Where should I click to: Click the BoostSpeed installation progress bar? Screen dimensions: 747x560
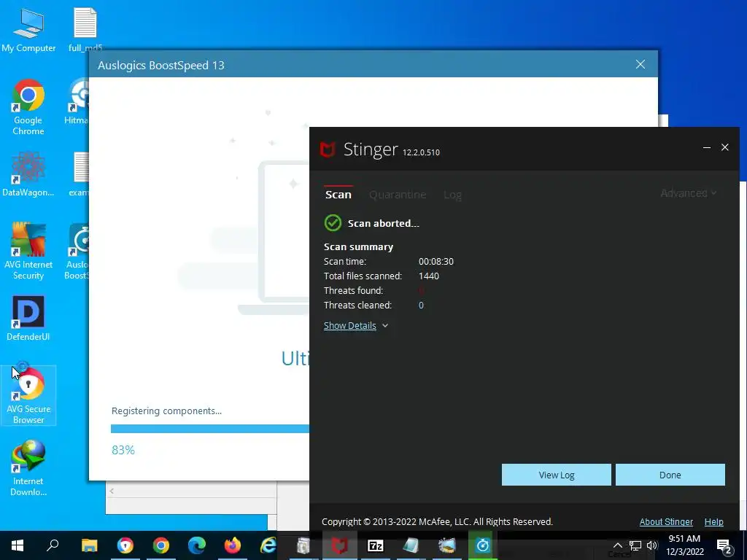(x=210, y=429)
